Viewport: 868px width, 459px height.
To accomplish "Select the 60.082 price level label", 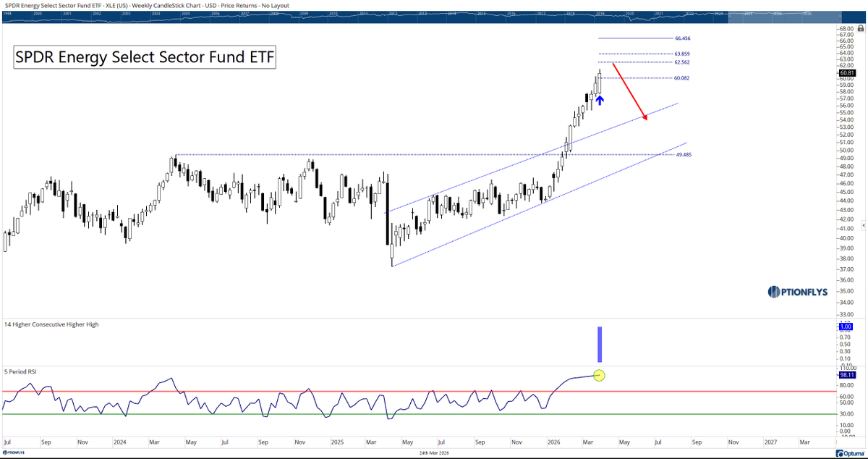I will point(682,78).
